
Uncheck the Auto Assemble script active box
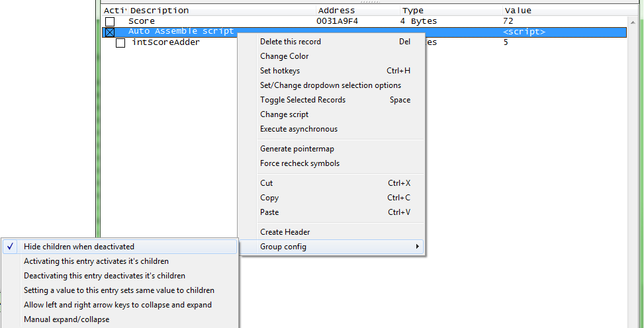pos(110,32)
